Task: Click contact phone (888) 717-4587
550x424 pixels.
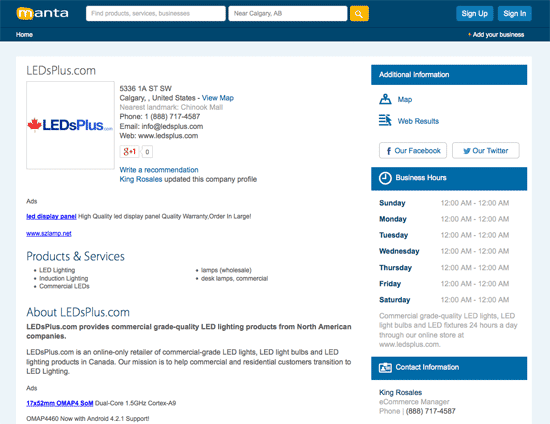Action: (x=430, y=411)
